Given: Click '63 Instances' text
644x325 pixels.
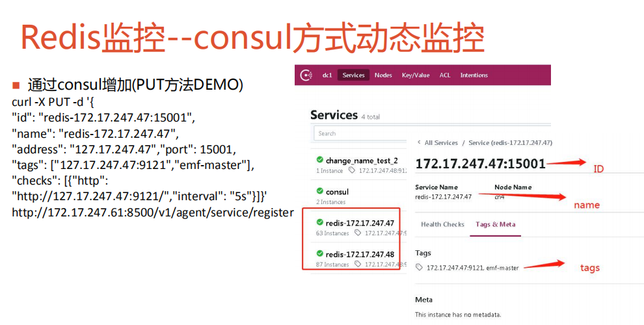Looking at the screenshot, I should pos(332,233).
